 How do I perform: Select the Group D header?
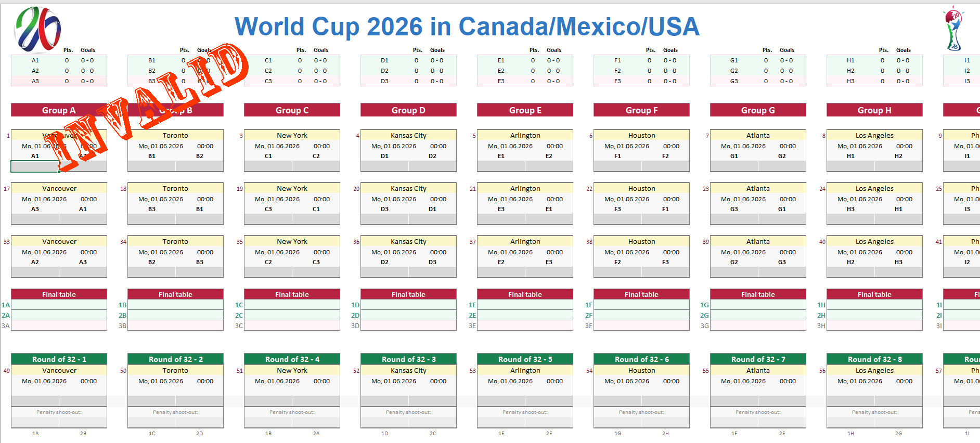[408, 110]
